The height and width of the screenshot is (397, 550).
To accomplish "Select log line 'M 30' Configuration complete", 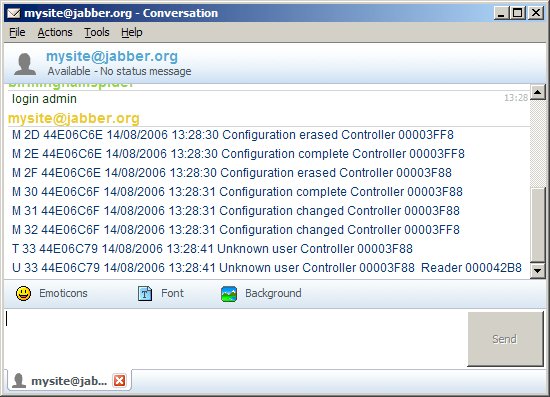I will tap(237, 191).
